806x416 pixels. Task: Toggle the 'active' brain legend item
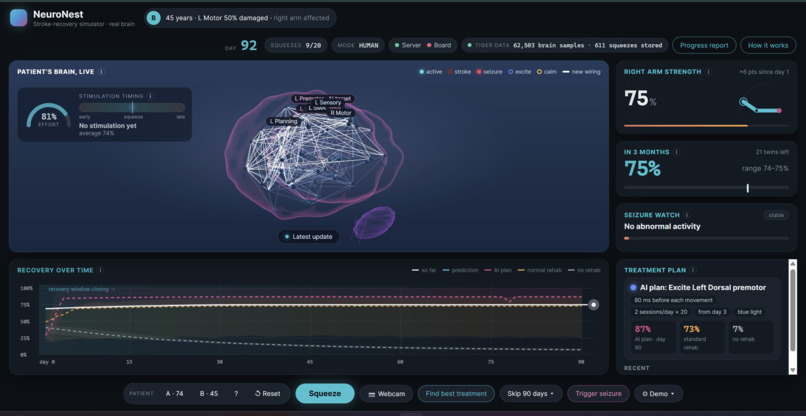(x=430, y=72)
